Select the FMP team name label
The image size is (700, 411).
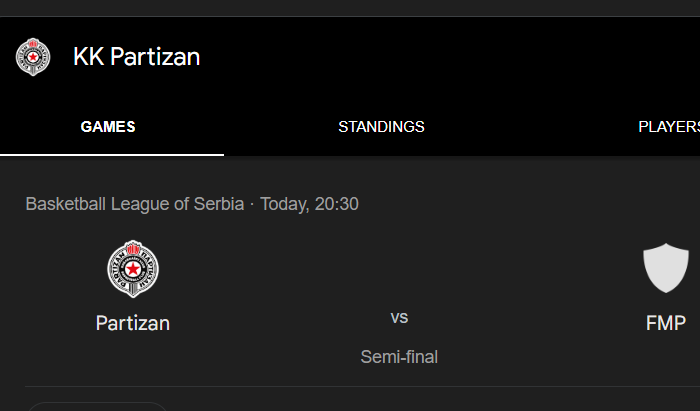coord(666,323)
